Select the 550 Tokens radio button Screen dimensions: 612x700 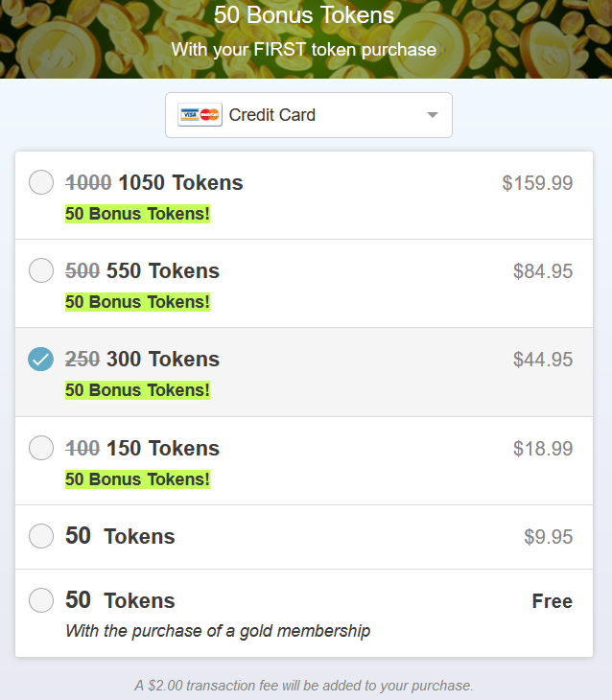click(x=41, y=270)
